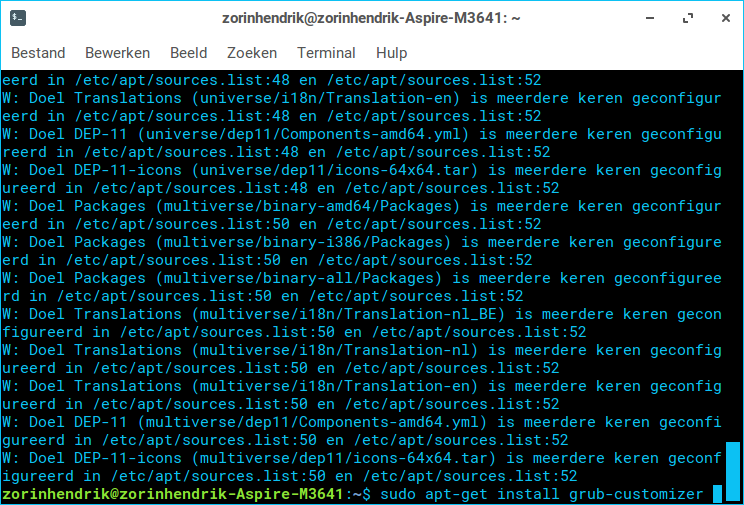
Task: Click the prompt 'zorinhendrik@zorinhendrik-Aspire-M3641'
Action: (x=172, y=494)
